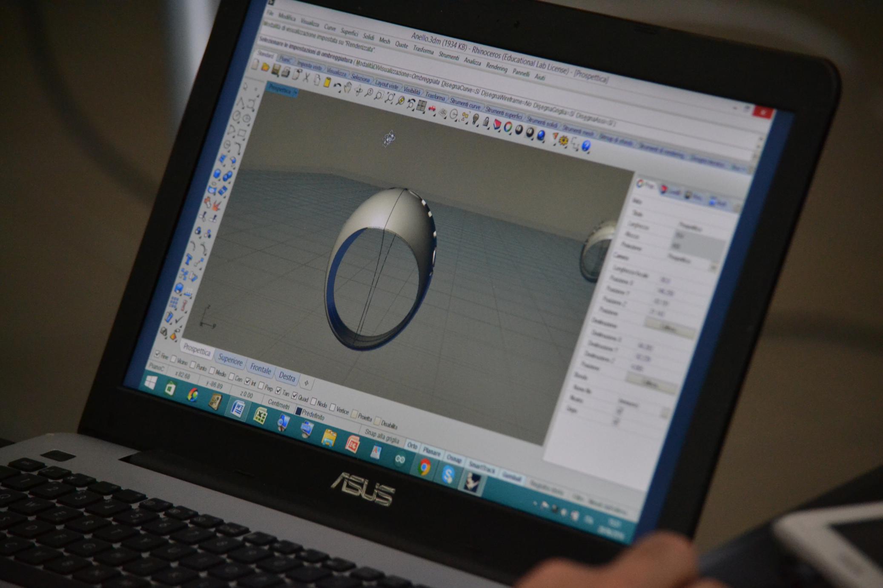Select the Circle tool in left sidebar
Screen dimensions: 883x588
[237, 116]
